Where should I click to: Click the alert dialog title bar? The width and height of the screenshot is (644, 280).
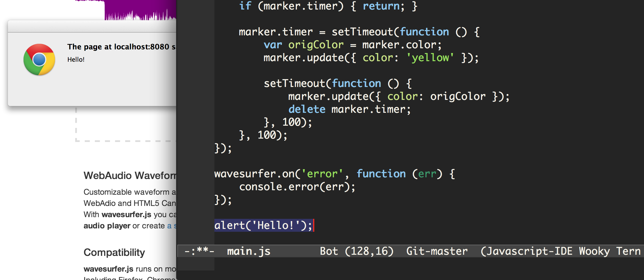pos(92,26)
